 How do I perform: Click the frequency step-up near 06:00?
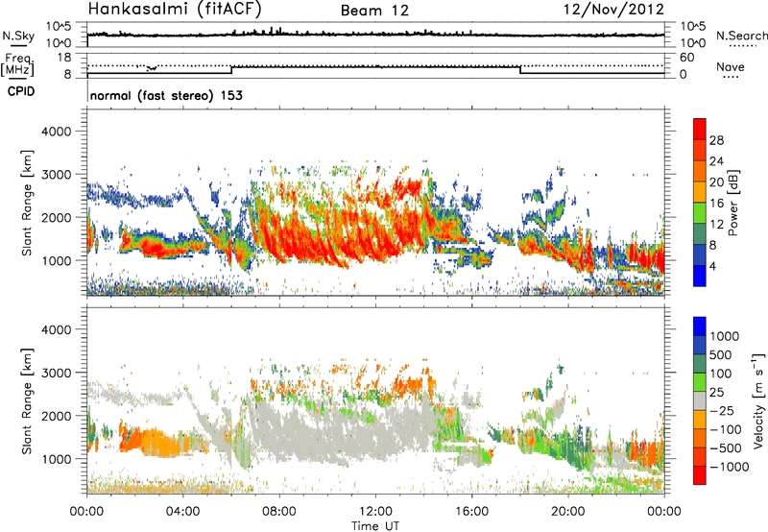tap(231, 69)
